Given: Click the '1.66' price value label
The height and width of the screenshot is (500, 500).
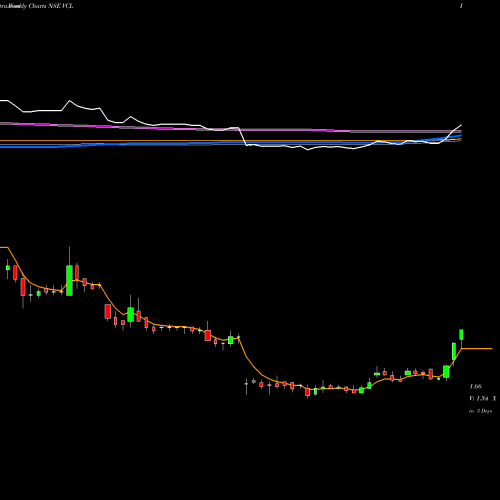Looking at the screenshot, I should 476,387.
